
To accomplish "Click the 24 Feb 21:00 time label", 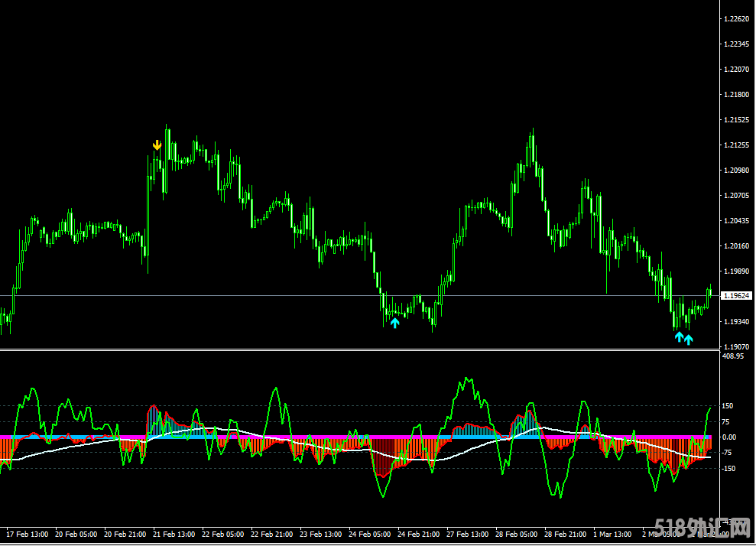I will pos(418,535).
